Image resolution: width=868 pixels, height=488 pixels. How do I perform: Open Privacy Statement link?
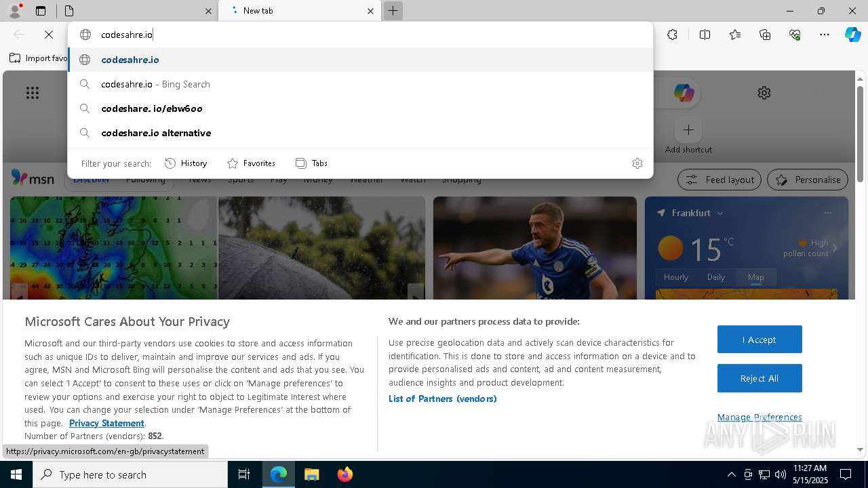106,423
